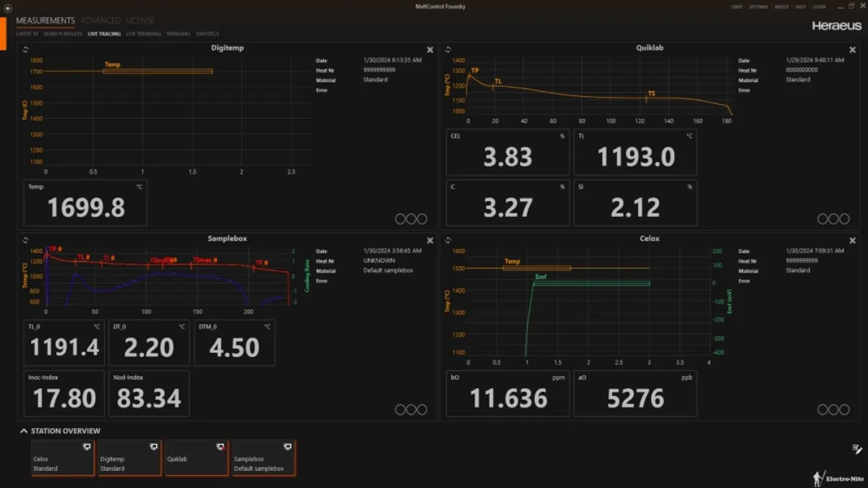Click the Login link
868x488 pixels.
pyautogui.click(x=819, y=7)
